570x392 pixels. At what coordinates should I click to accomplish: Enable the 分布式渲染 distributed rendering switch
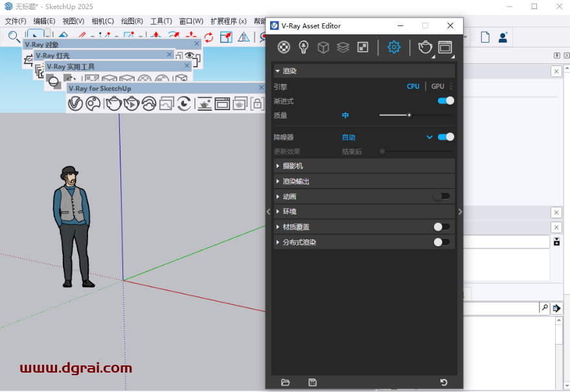pos(442,242)
